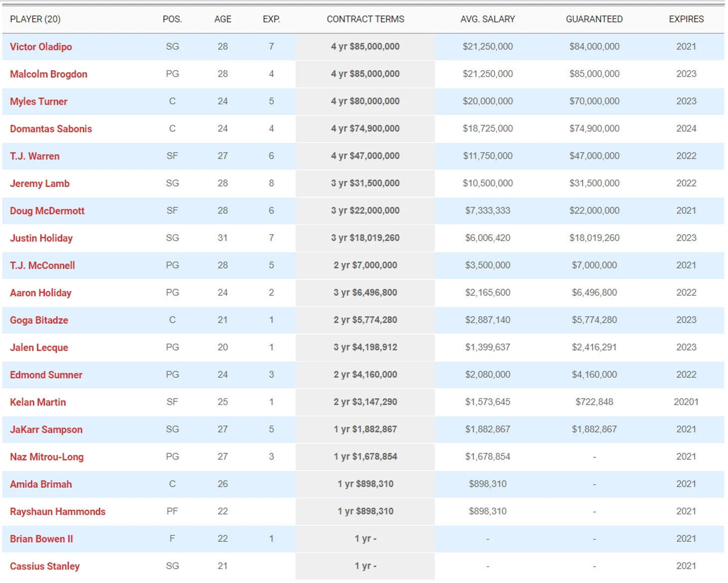Click the $2,080,000 average salary value
This screenshot has width=728, height=583.
pyautogui.click(x=488, y=375)
